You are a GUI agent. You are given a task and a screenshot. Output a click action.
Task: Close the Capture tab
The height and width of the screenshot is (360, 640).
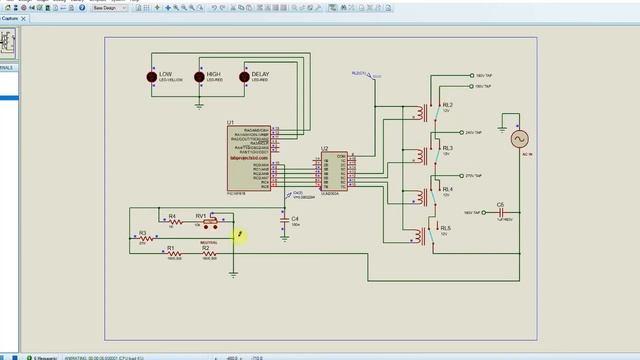(24, 19)
